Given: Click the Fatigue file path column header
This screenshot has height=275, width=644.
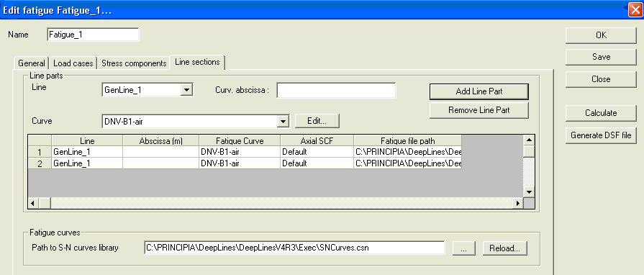Looking at the screenshot, I should [x=408, y=140].
